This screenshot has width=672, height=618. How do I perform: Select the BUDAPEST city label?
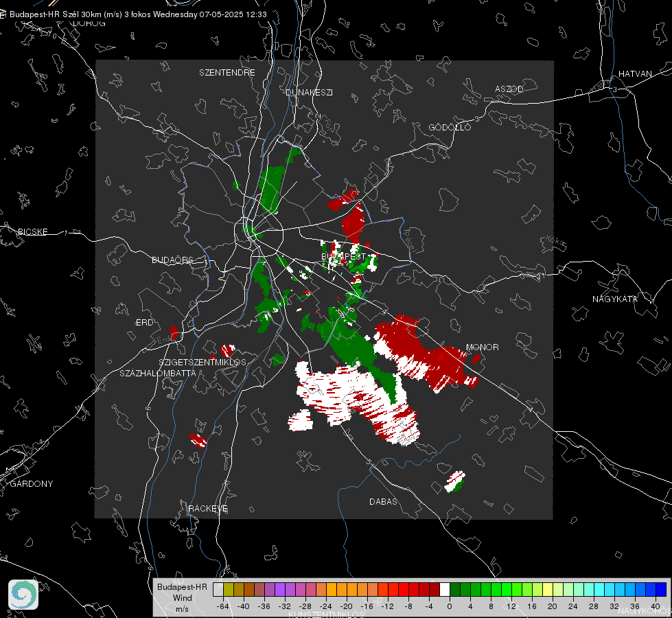pyautogui.click(x=343, y=256)
